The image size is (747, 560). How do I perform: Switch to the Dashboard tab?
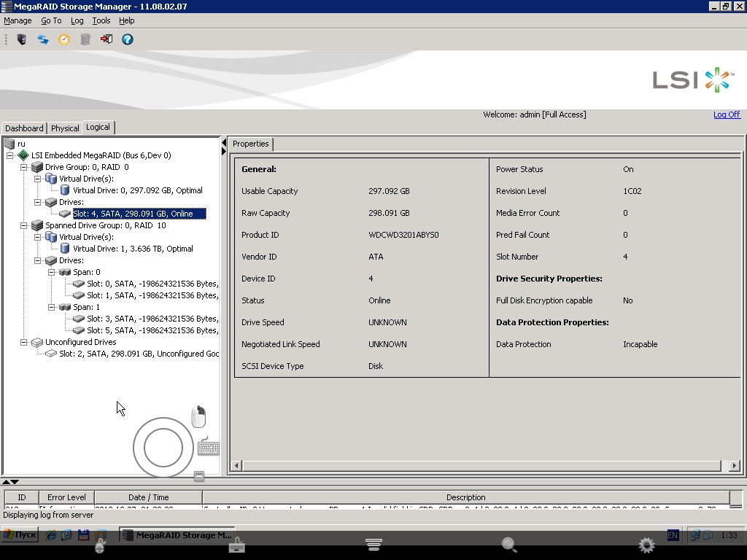click(24, 128)
